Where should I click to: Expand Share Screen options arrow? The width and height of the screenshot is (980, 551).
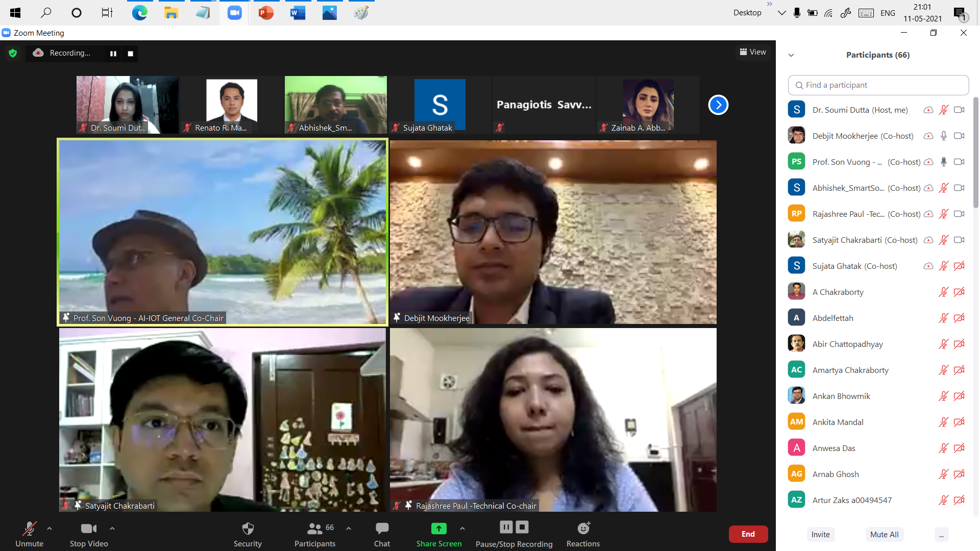click(x=462, y=529)
